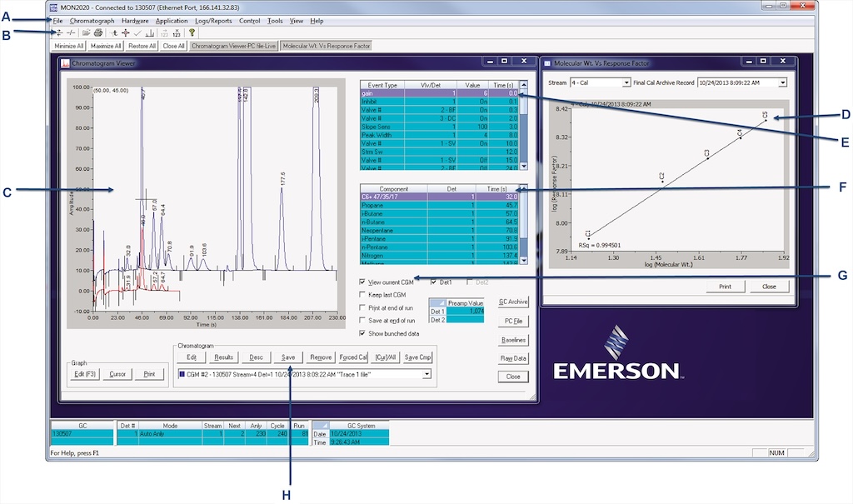Image resolution: width=853 pixels, height=504 pixels.
Task: Click the disconnect toolbar icon
Action: (71, 33)
